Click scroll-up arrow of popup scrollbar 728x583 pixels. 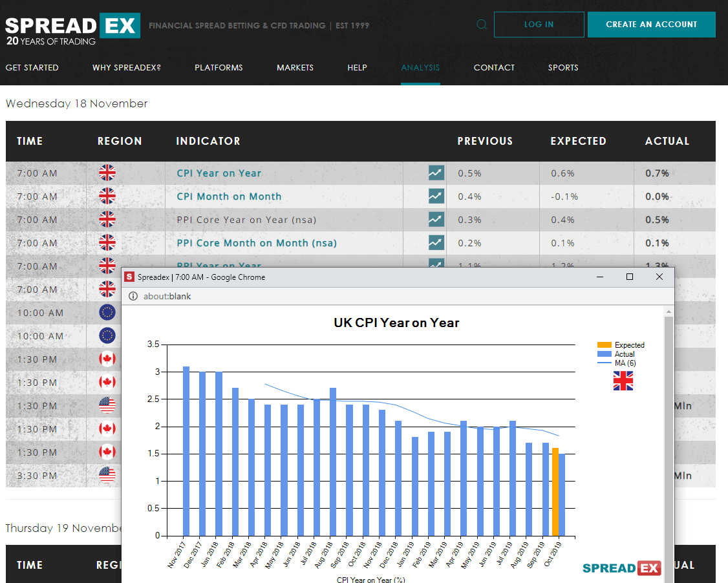coord(669,312)
